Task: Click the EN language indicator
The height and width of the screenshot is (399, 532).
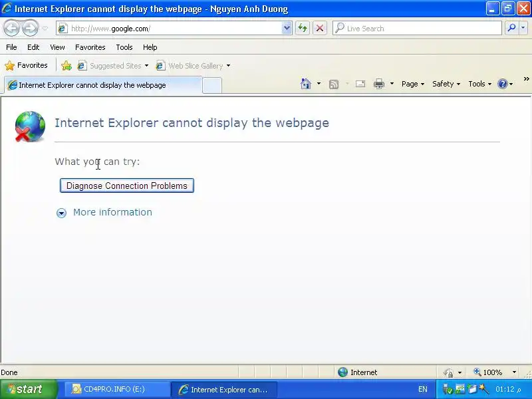Action: click(x=423, y=389)
